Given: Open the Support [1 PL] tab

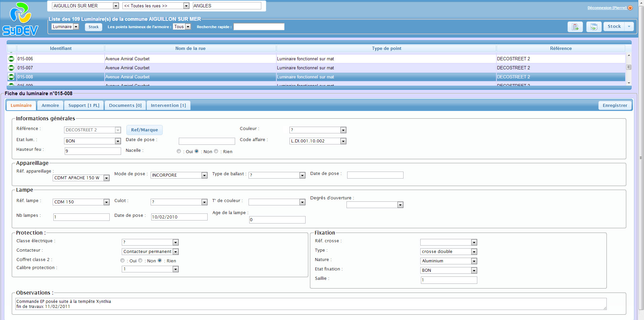Looking at the screenshot, I should [x=84, y=105].
